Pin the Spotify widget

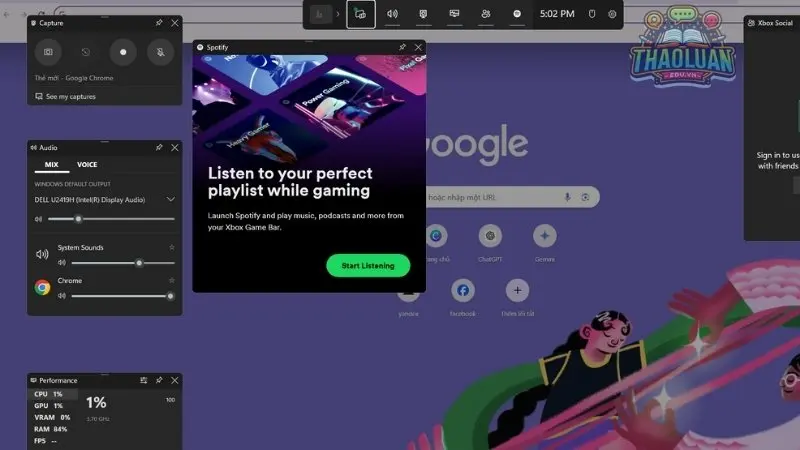[x=402, y=47]
